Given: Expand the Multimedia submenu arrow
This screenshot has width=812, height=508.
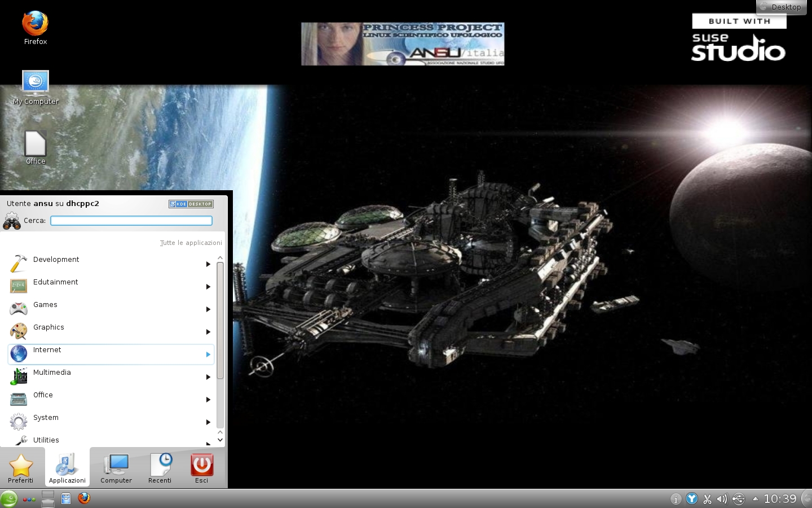Looking at the screenshot, I should point(208,377).
